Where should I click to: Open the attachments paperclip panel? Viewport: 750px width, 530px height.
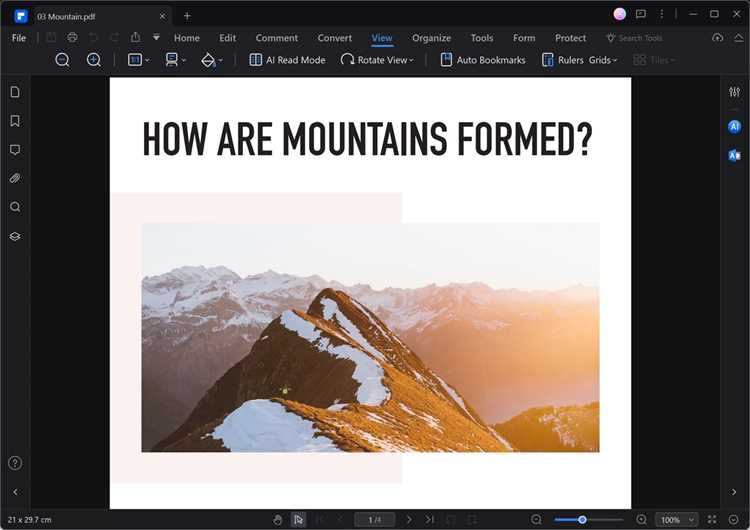click(x=15, y=178)
